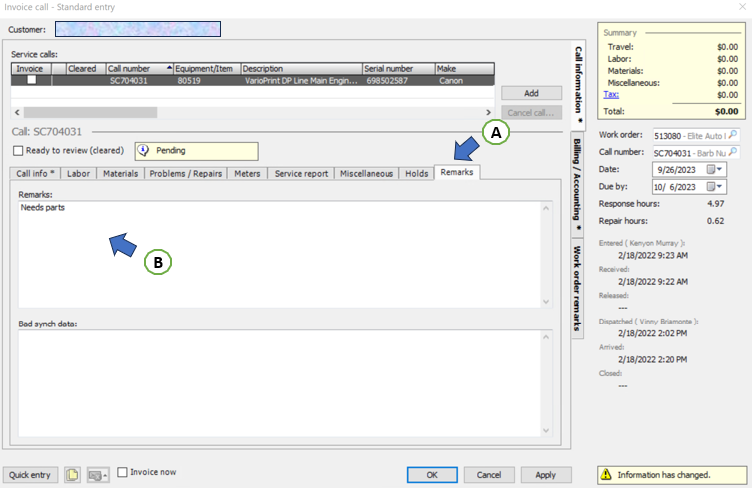The width and height of the screenshot is (752, 488).
Task: Click the Make column header
Action: click(464, 69)
